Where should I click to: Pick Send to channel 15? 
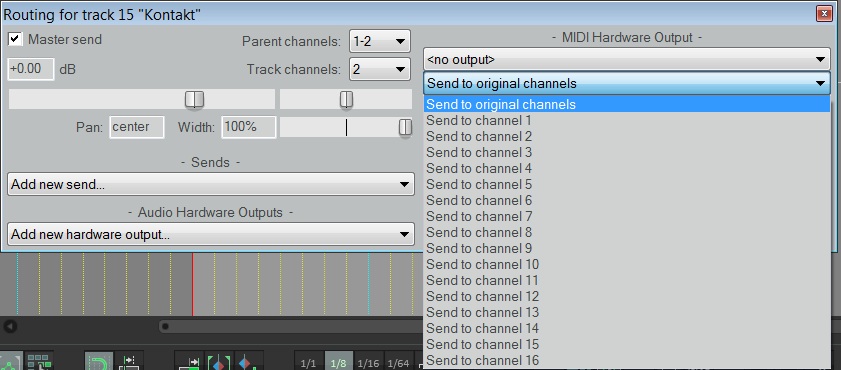pos(626,344)
